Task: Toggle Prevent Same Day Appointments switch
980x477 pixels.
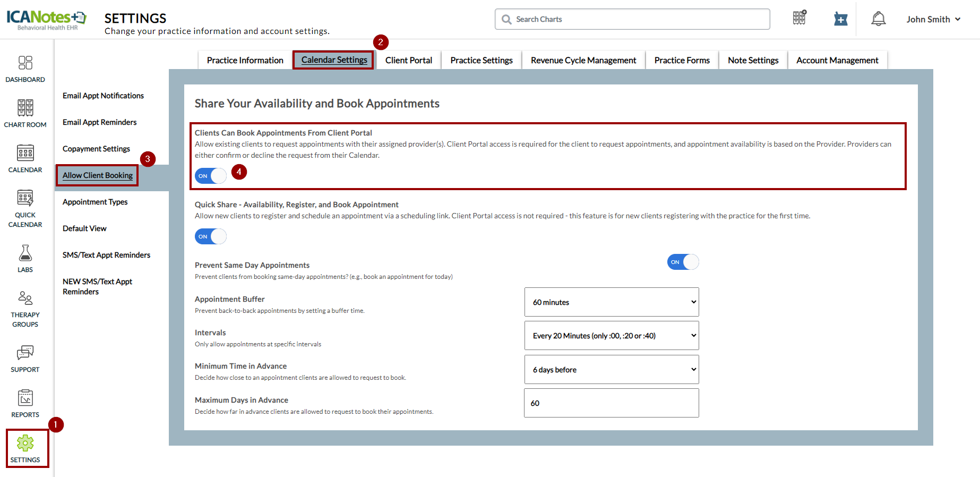Action: [x=683, y=262]
